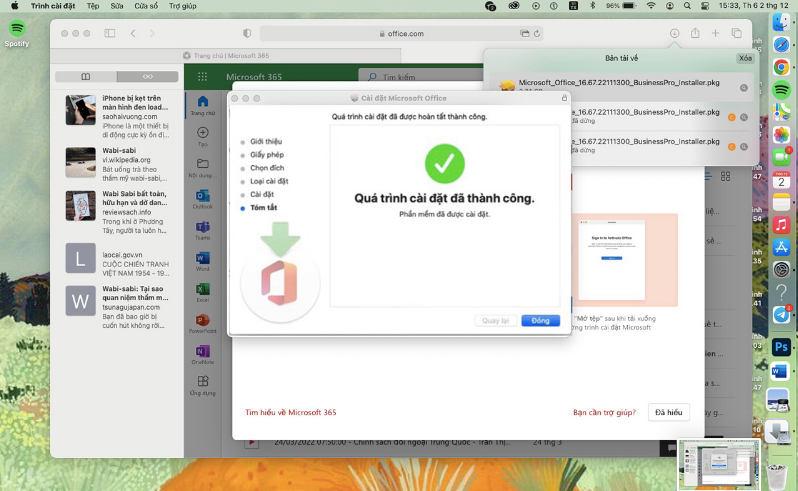Open the Tệp menu in menu bar

point(93,6)
